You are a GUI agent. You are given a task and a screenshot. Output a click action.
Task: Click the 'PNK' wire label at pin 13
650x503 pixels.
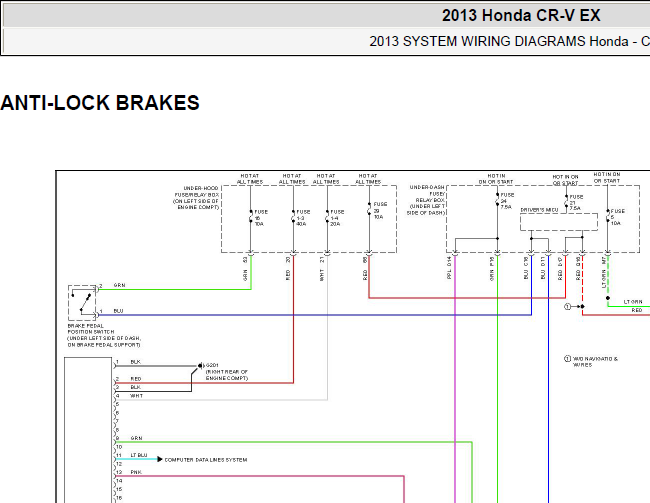pos(136,472)
